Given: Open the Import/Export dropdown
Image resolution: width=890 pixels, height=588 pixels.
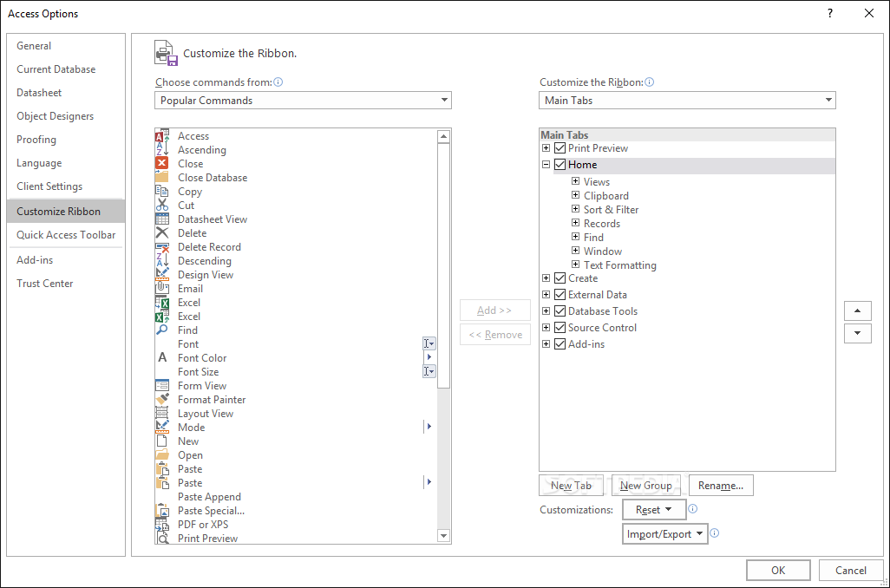Looking at the screenshot, I should (x=665, y=534).
